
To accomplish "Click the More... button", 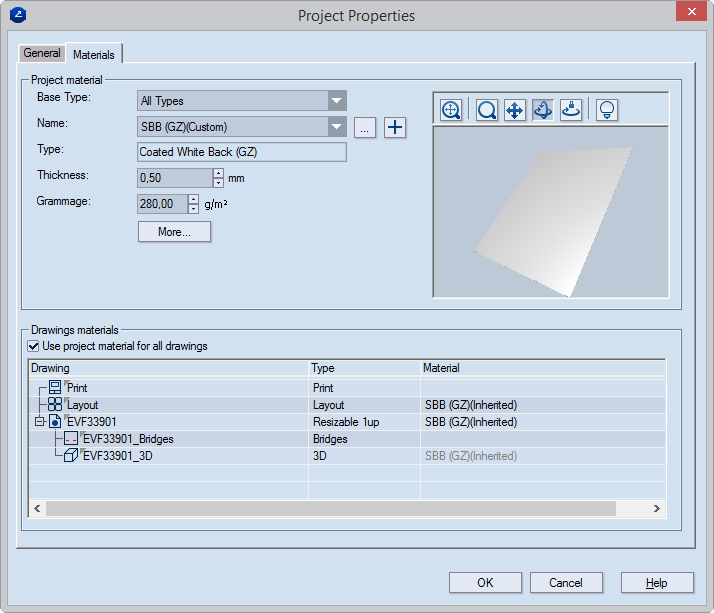I will click(x=174, y=232).
